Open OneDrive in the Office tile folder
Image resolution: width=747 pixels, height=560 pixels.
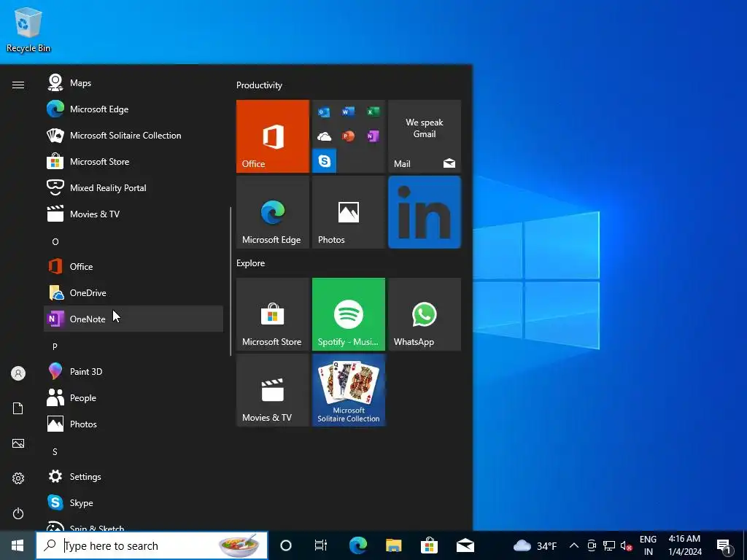(325, 136)
